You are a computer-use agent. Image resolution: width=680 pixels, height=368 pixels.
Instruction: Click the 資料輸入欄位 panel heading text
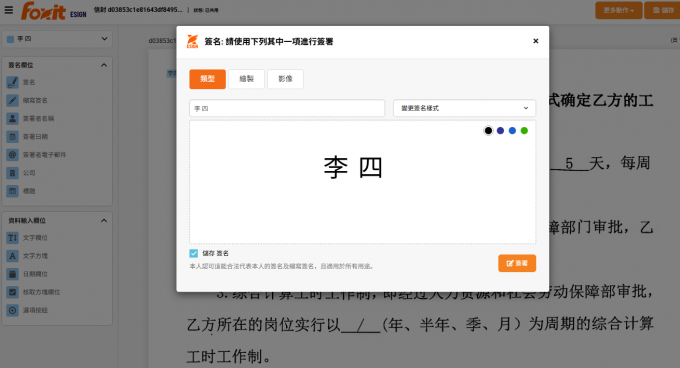[x=27, y=221]
